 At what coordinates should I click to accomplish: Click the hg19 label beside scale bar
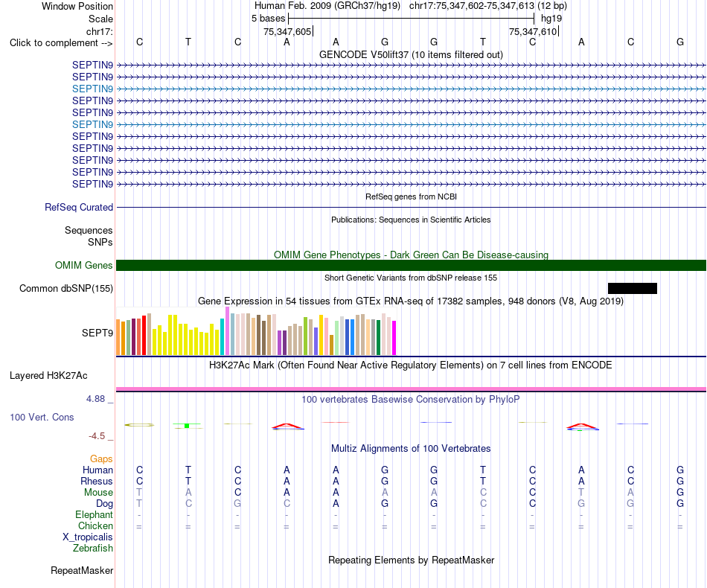pos(551,19)
